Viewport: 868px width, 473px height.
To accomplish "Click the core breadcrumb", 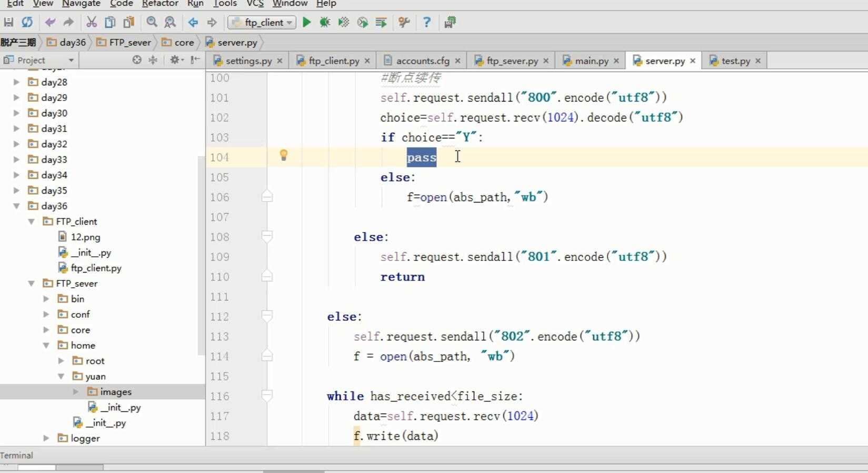I will click(x=178, y=43).
